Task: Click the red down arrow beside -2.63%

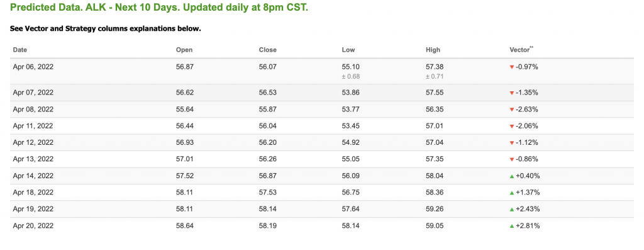Action: pyautogui.click(x=512, y=110)
